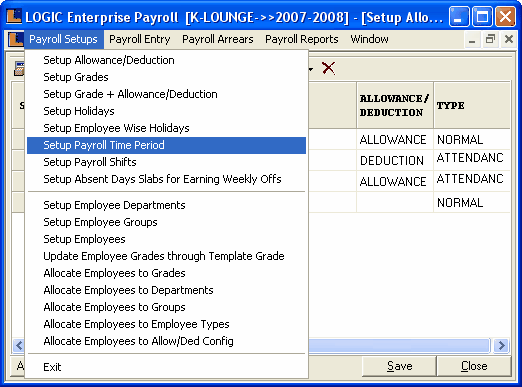Select Allocate Employees to Employee Types

tap(166, 324)
